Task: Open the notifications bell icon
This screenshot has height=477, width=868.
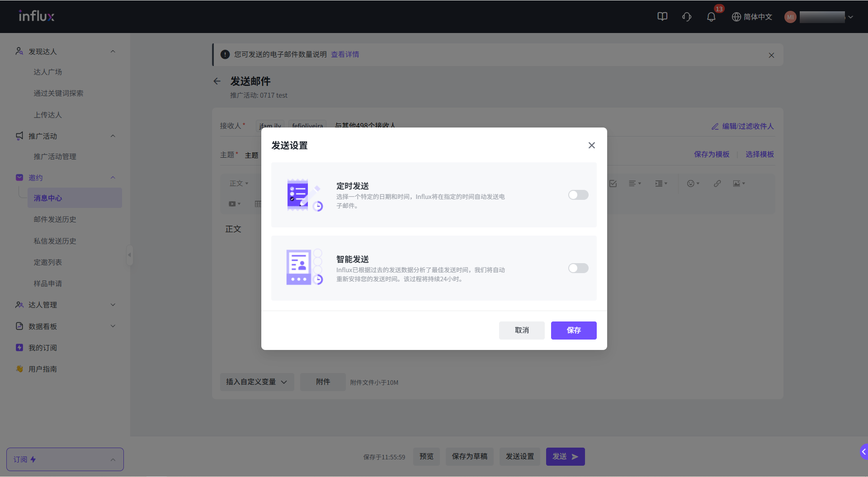Action: [711, 17]
